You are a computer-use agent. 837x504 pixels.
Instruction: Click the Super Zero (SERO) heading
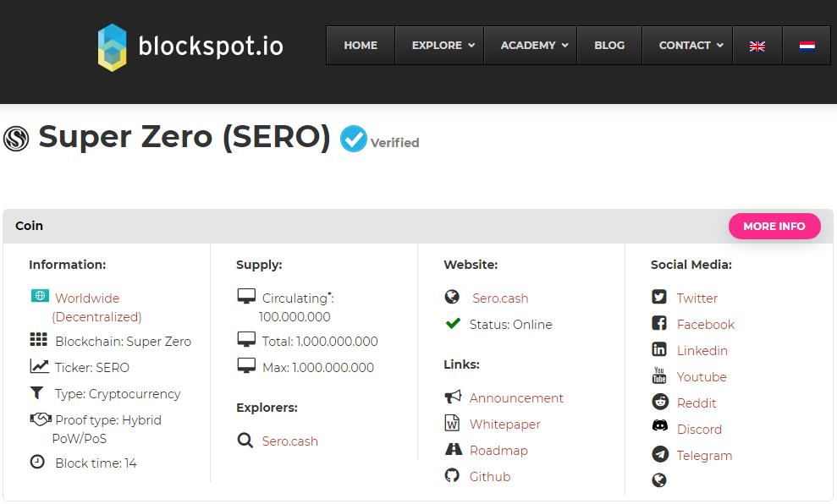(184, 137)
